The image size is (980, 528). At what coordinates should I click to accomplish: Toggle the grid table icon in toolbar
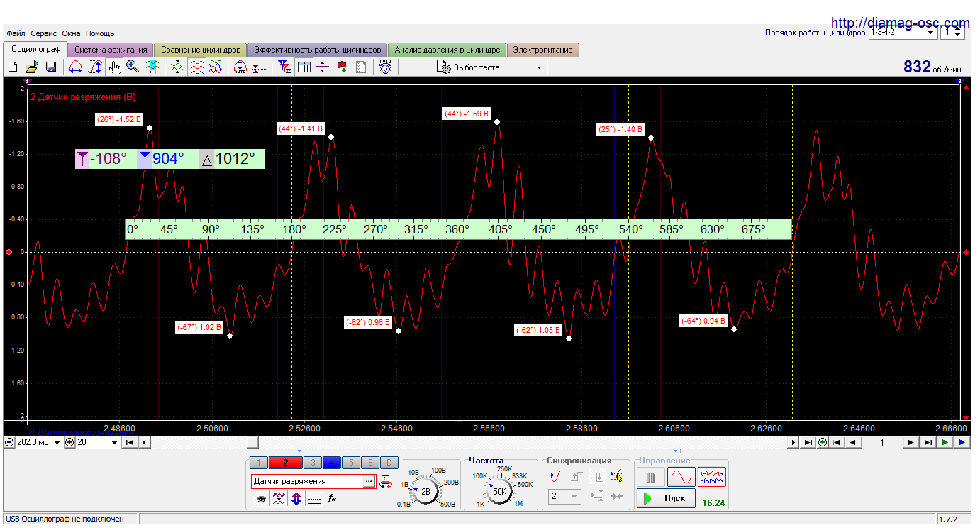[x=304, y=67]
